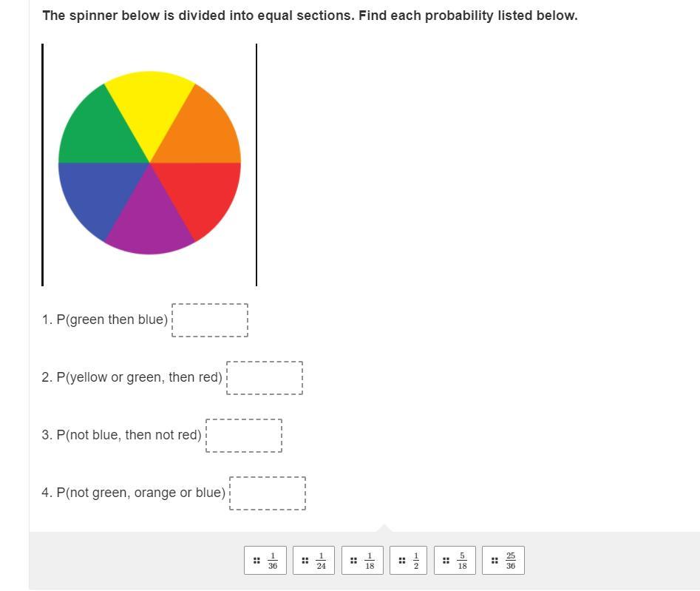Click the drag handle on the 5/18 tile
Screen dimensions: 700x591
click(446, 561)
